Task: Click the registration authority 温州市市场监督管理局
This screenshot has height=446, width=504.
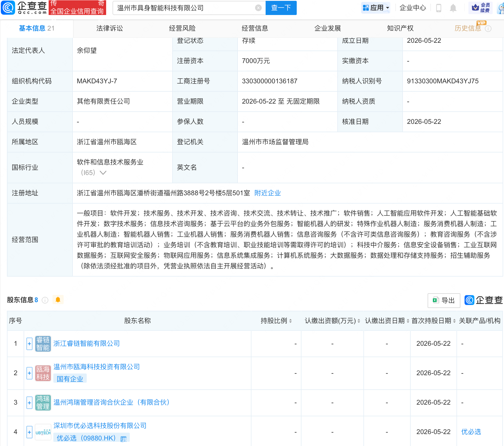Action: pyautogui.click(x=275, y=142)
